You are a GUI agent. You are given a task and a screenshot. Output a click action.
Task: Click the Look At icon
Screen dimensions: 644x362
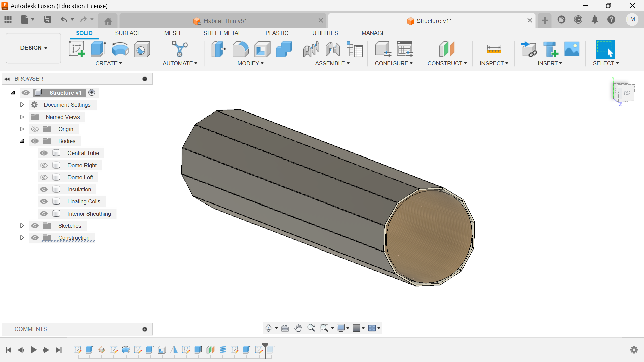[285, 328]
